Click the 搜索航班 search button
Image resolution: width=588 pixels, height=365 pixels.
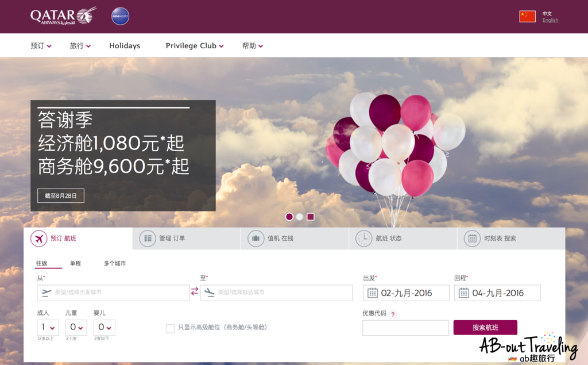click(485, 327)
